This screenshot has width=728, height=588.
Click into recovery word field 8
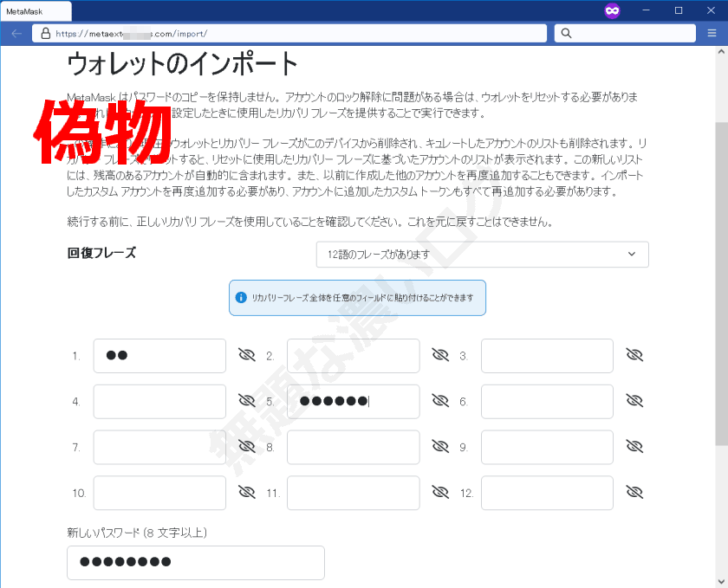click(x=354, y=447)
